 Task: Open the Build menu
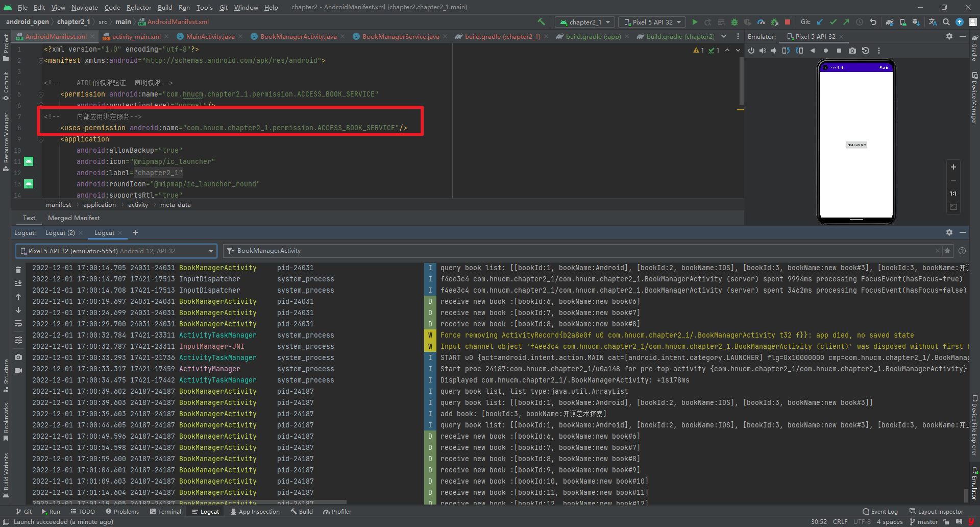pos(165,7)
